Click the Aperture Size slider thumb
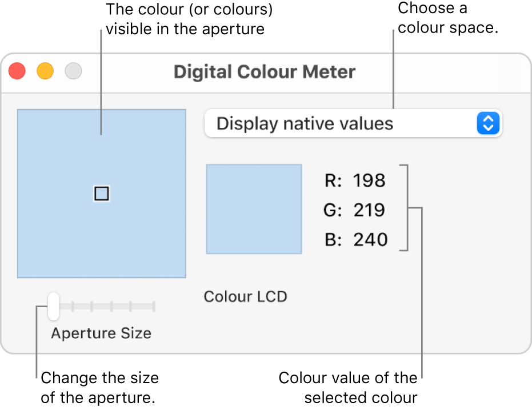Viewport: 532px width, 410px height. pyautogui.click(x=53, y=306)
